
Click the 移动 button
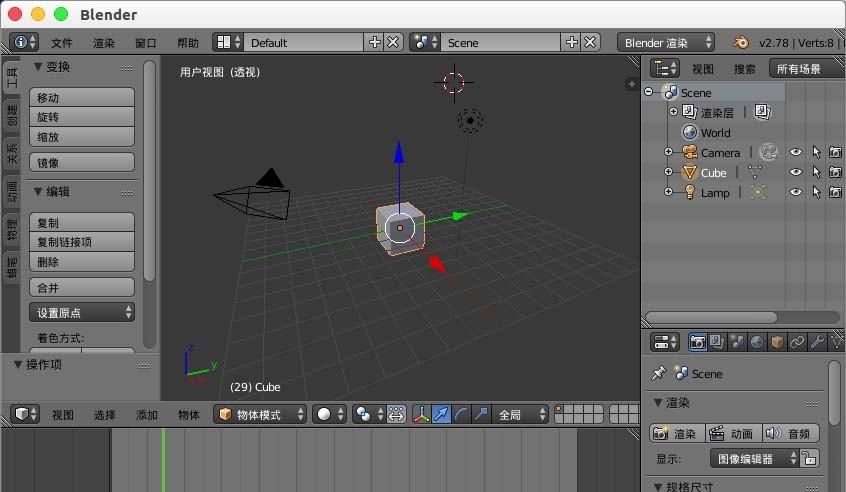click(82, 98)
